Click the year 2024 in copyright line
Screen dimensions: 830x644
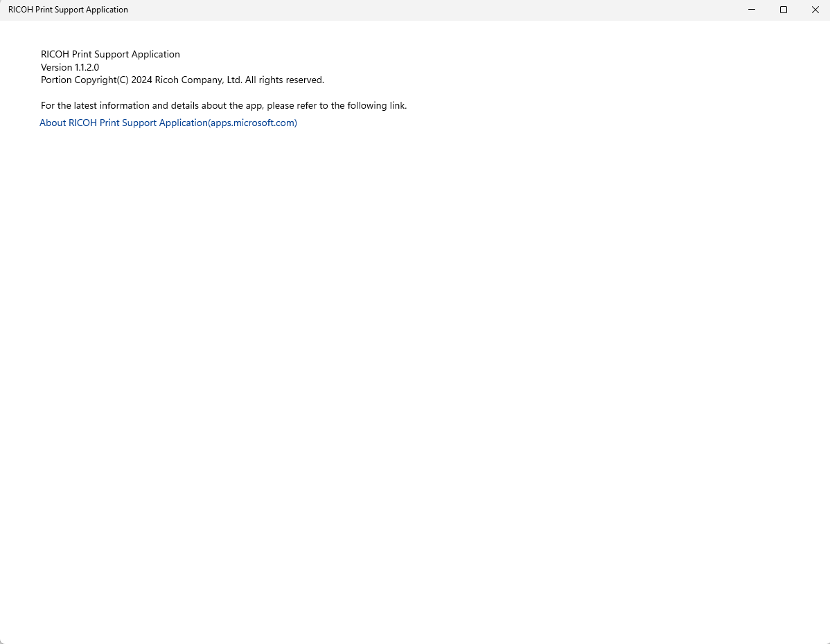141,80
